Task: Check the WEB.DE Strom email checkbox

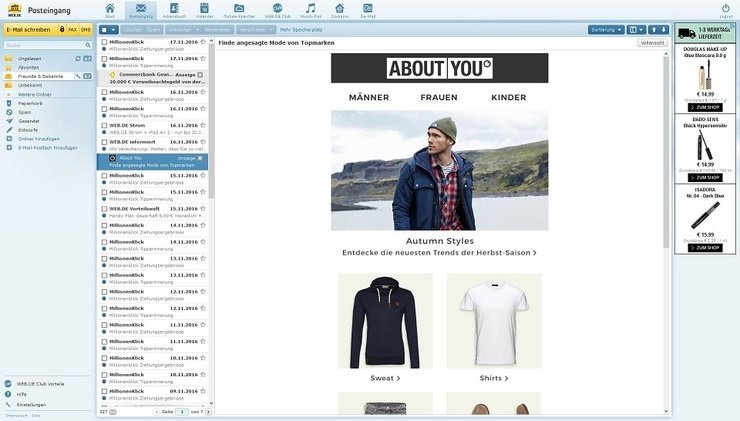Action: [x=104, y=126]
